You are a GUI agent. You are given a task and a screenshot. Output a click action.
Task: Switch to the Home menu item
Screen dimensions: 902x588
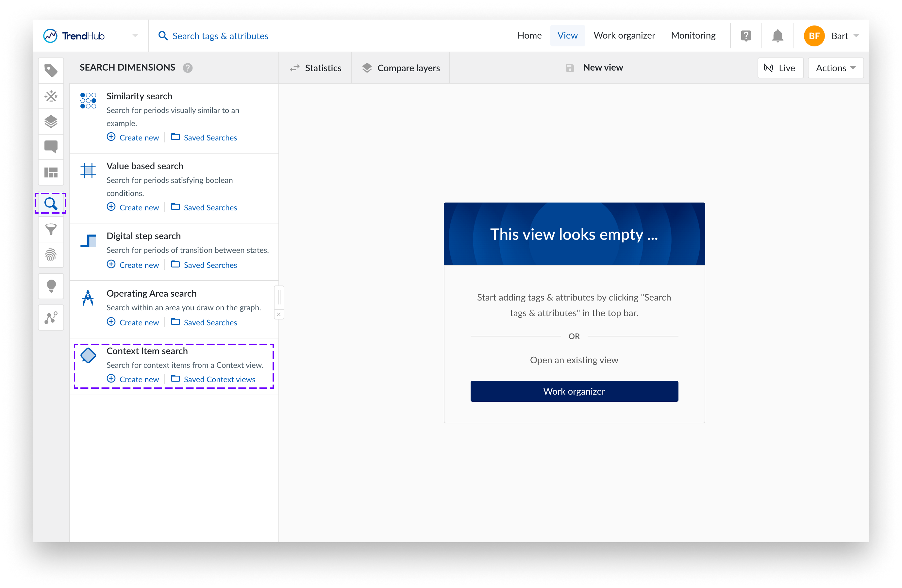tap(529, 36)
